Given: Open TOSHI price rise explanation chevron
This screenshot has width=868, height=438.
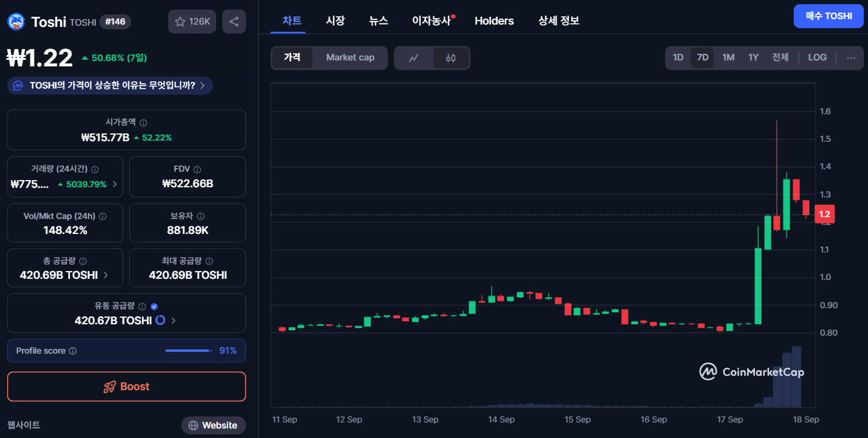Looking at the screenshot, I should (202, 86).
